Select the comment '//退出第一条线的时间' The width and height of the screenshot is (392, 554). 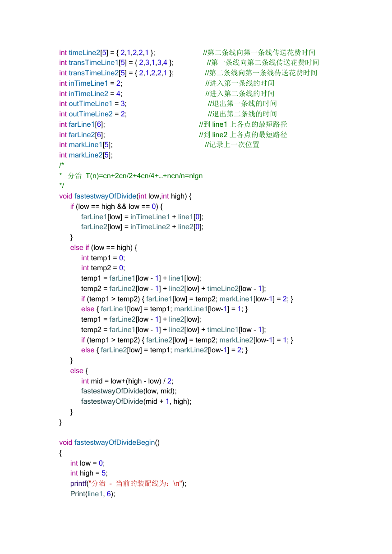242,104
